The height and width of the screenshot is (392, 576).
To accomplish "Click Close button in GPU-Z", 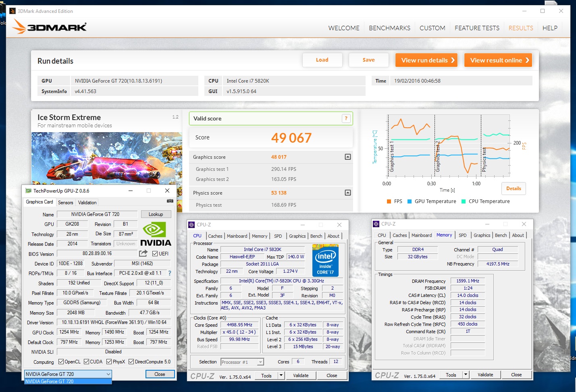I will [x=160, y=374].
